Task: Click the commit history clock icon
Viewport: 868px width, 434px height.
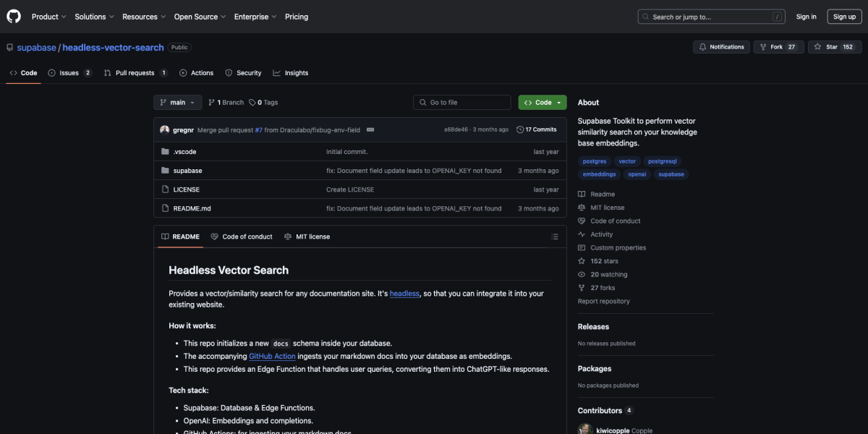Action: pyautogui.click(x=520, y=129)
